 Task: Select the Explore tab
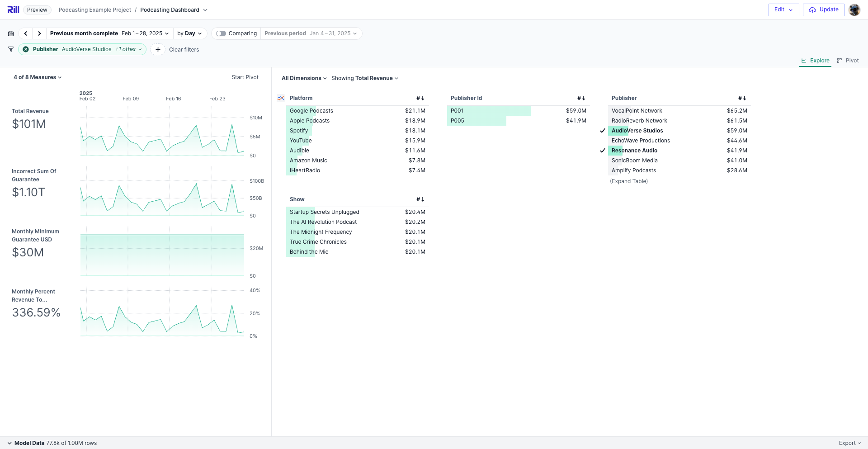815,61
